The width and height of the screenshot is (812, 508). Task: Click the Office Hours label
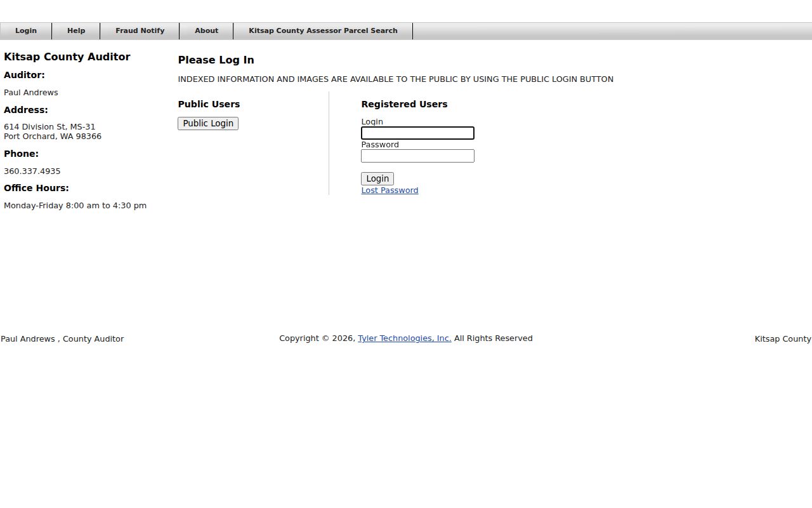(x=36, y=188)
